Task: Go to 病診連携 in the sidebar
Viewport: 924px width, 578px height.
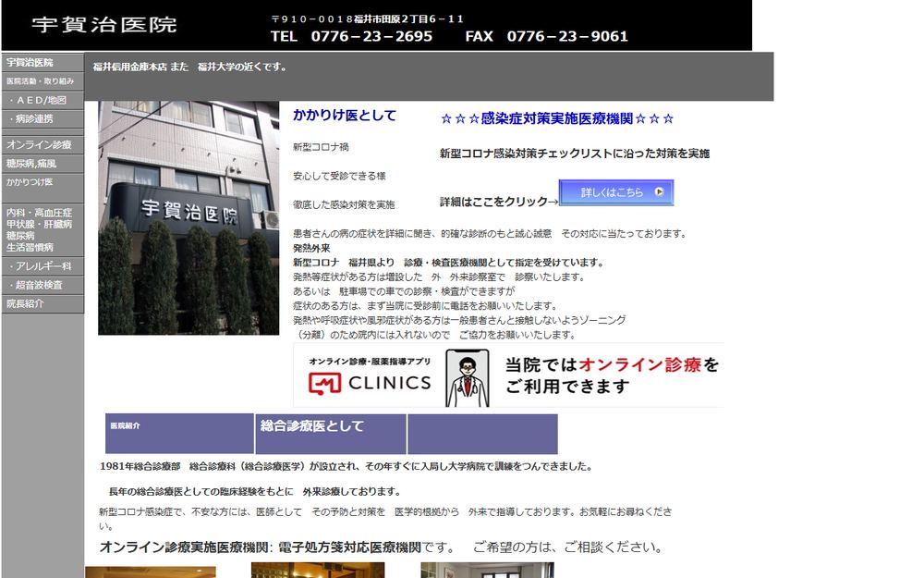Action: pos(43,119)
